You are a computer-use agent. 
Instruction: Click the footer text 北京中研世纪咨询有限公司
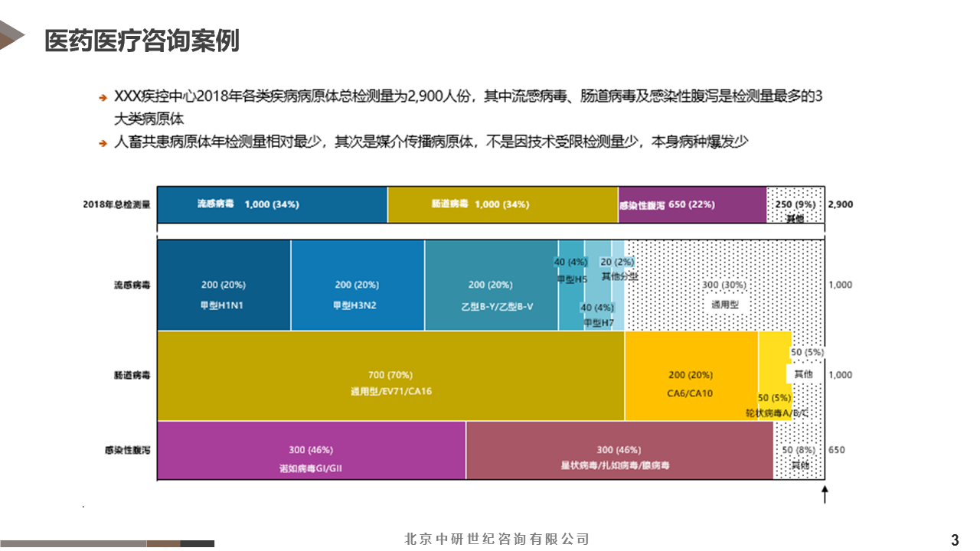pos(497,539)
